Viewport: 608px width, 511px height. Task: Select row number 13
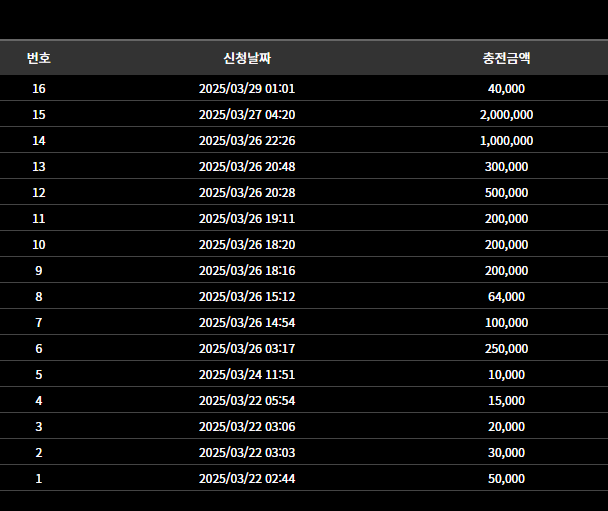click(39, 167)
